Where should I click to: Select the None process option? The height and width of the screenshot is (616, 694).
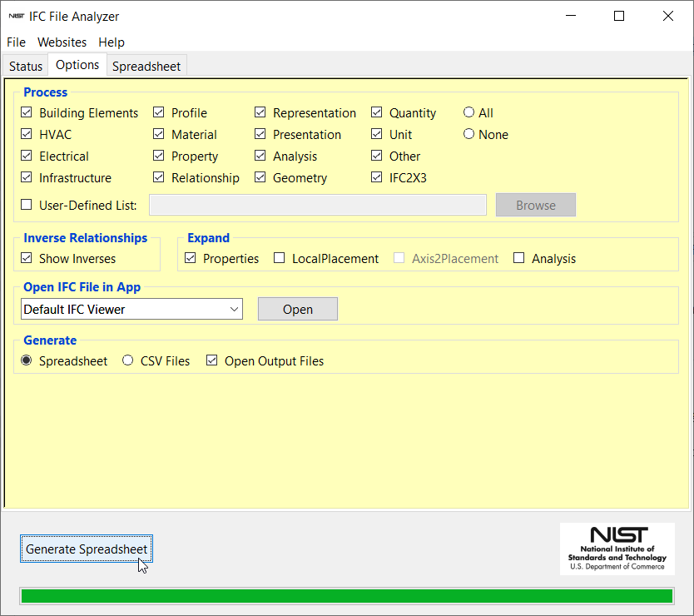point(468,134)
